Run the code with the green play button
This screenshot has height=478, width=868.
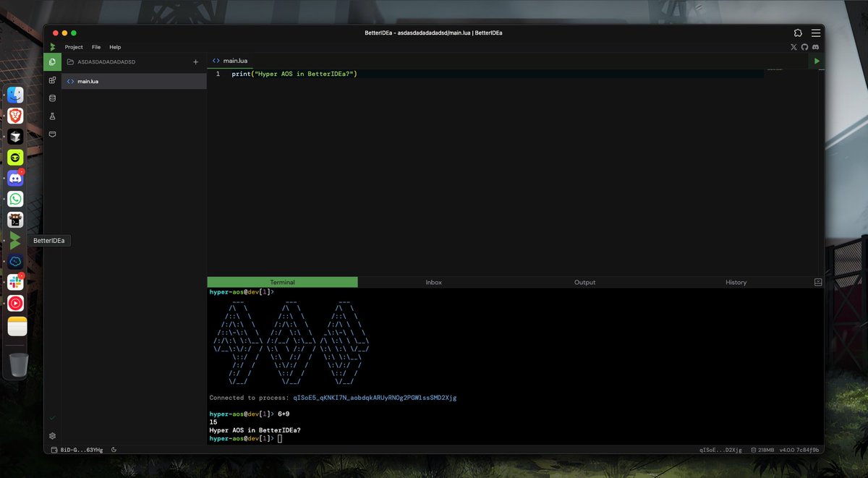pos(817,61)
